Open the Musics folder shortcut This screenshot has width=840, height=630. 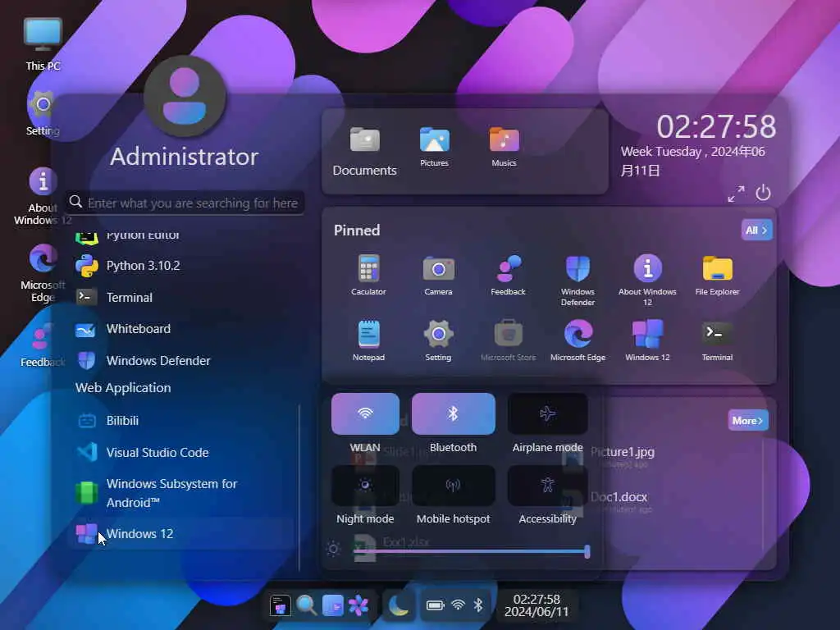click(x=504, y=147)
